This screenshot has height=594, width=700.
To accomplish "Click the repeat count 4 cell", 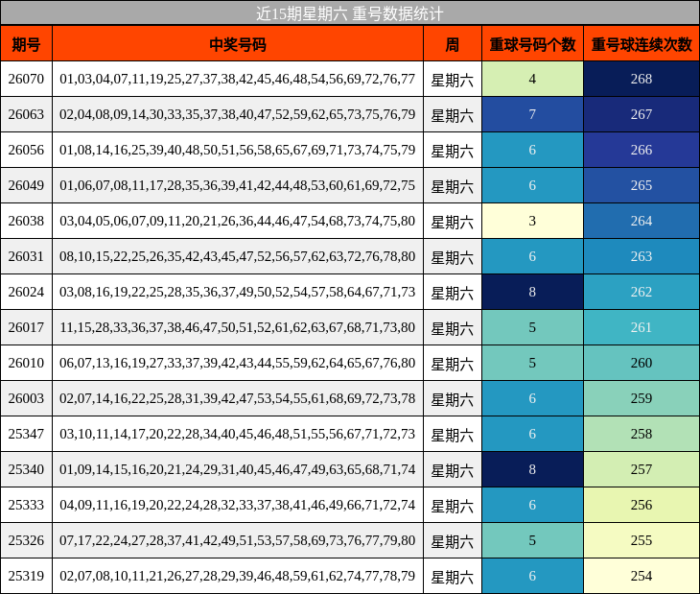I will 532,79.
